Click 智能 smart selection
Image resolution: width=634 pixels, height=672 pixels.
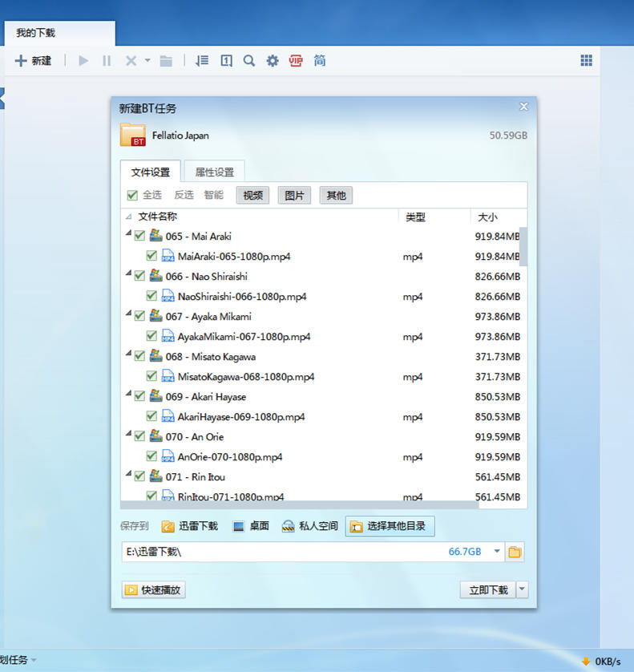click(x=214, y=196)
